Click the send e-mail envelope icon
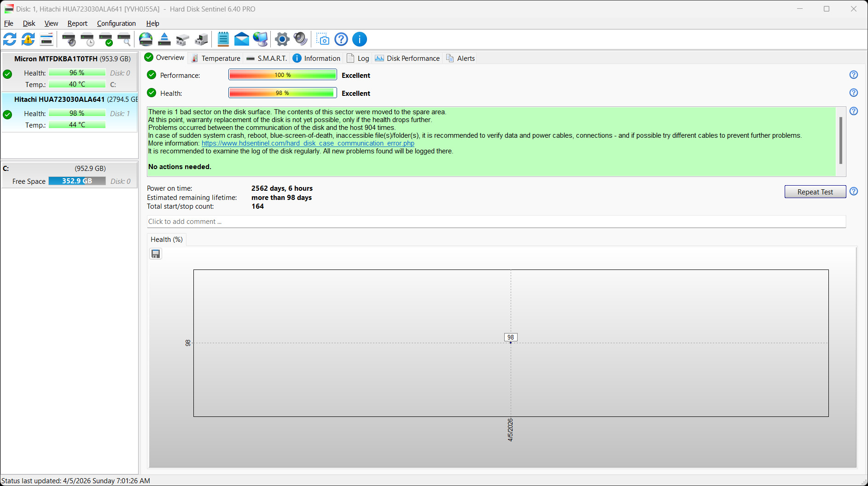The height and width of the screenshot is (486, 868). pos(242,40)
